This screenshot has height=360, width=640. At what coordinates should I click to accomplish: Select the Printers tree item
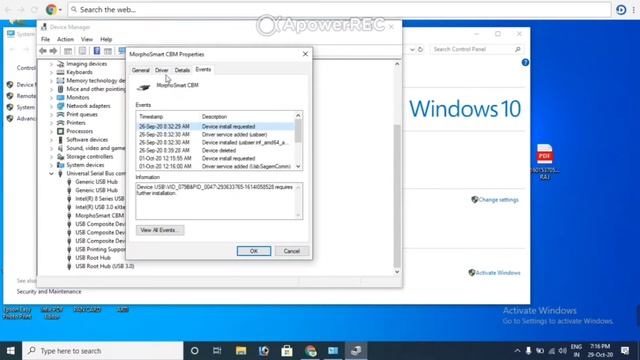coord(76,123)
